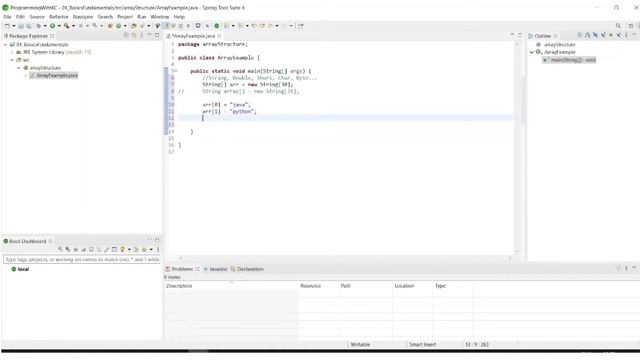The width and height of the screenshot is (640, 360).
Task: Collapse the src folder node
Action: click(x=12, y=60)
